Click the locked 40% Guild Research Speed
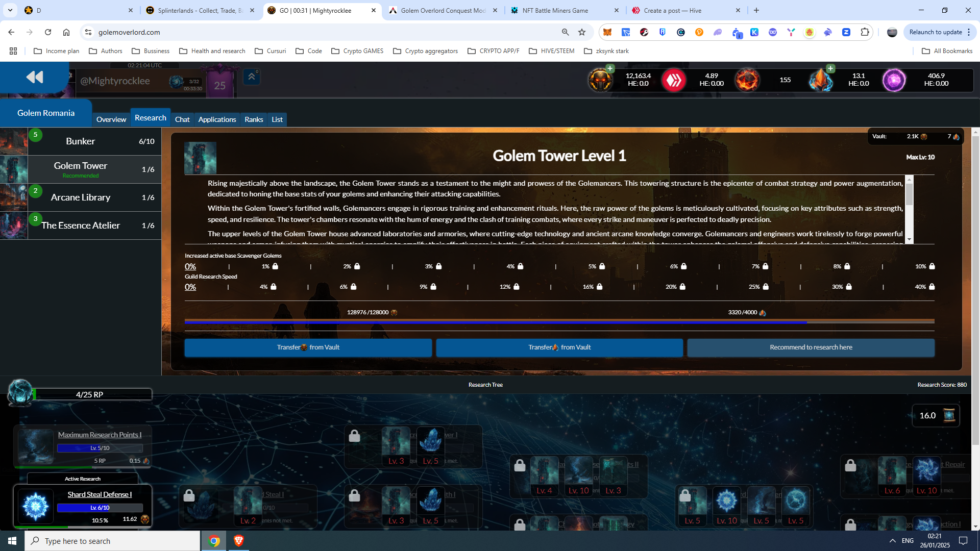Screen dimensions: 980x551 coord(925,287)
